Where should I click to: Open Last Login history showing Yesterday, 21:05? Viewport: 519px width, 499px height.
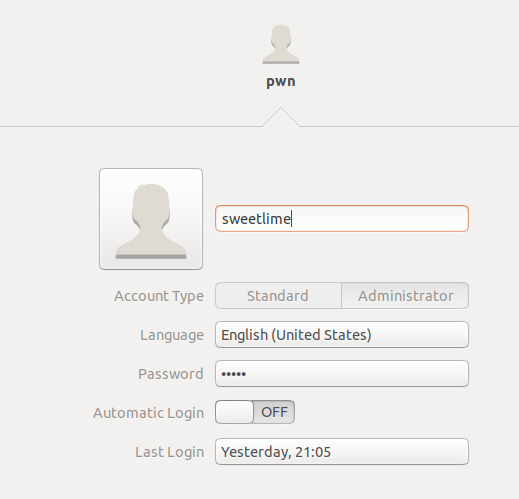click(342, 452)
